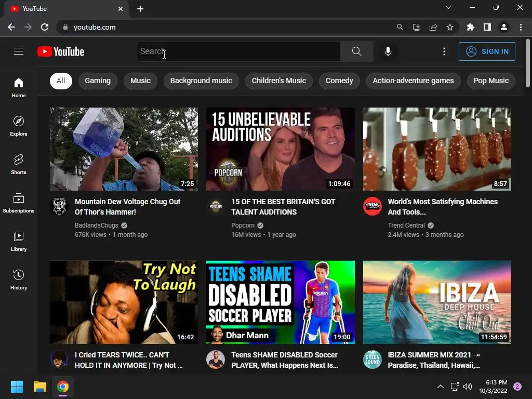Open IBIZA SUMMER MIX 2021 title
Screen dimensions: 532x399
434,360
